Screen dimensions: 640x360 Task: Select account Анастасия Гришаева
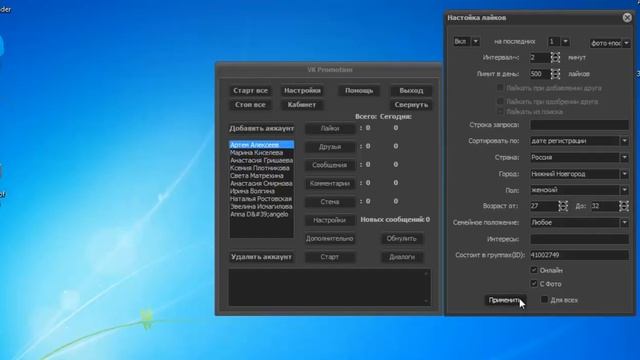[x=261, y=160]
